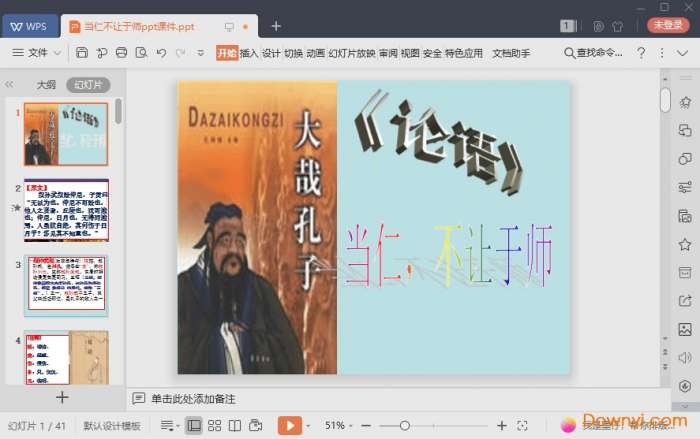Switch to Reading view book icon

click(235, 426)
